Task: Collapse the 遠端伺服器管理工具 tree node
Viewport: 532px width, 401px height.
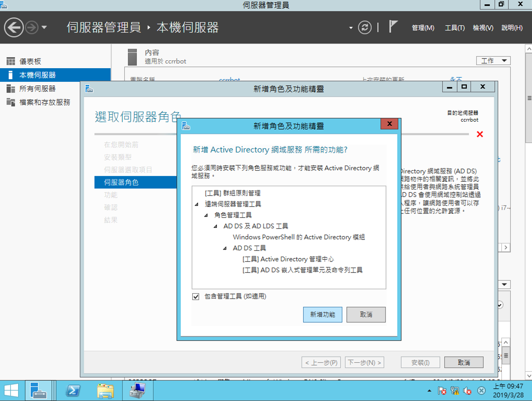Action: 196,204
